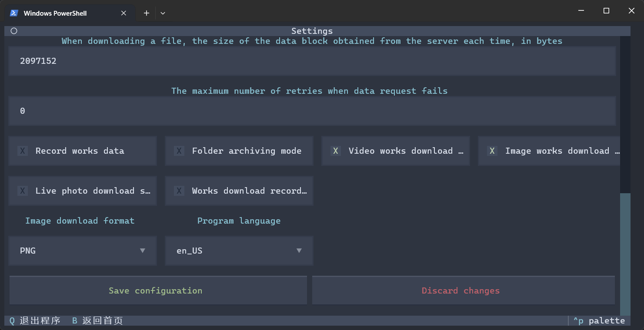Open the en_US program language dropdown
This screenshot has height=330, width=644.
[x=239, y=251]
